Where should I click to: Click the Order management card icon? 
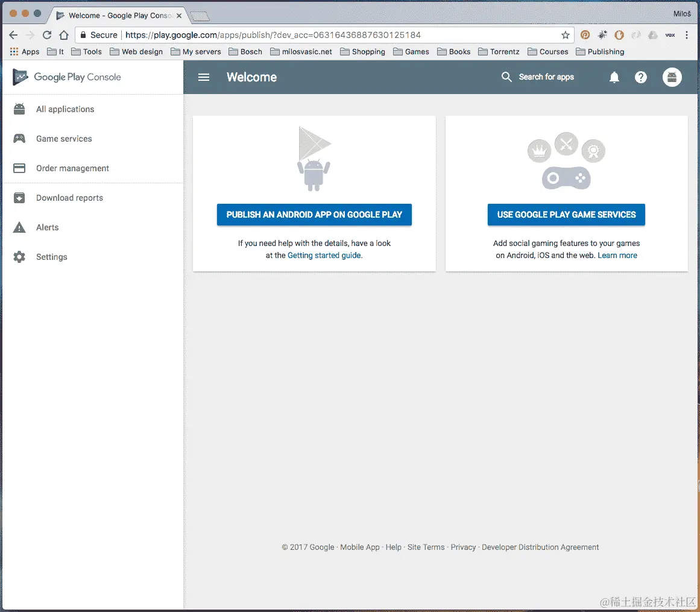(x=19, y=168)
